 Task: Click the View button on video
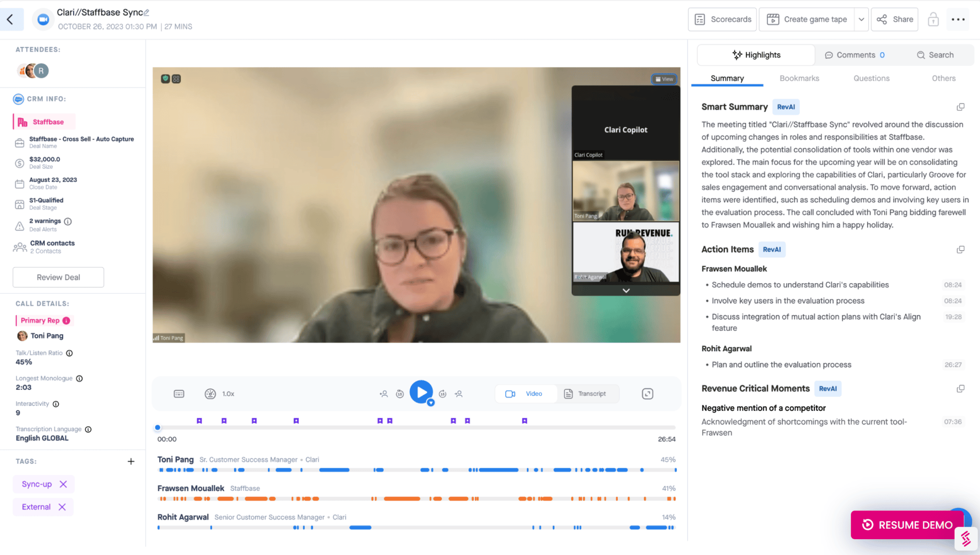click(664, 79)
